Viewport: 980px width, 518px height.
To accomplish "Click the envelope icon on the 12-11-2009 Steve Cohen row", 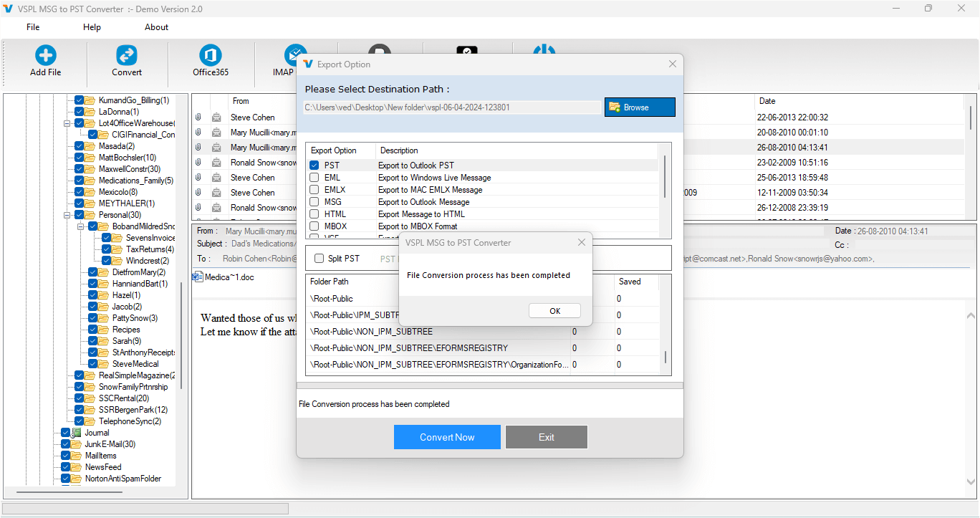I will 216,193.
